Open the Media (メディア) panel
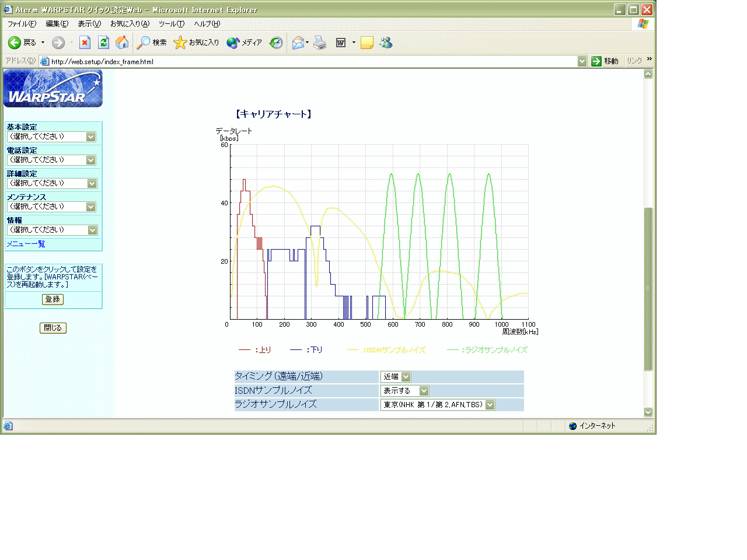The width and height of the screenshot is (747, 560). pyautogui.click(x=244, y=43)
